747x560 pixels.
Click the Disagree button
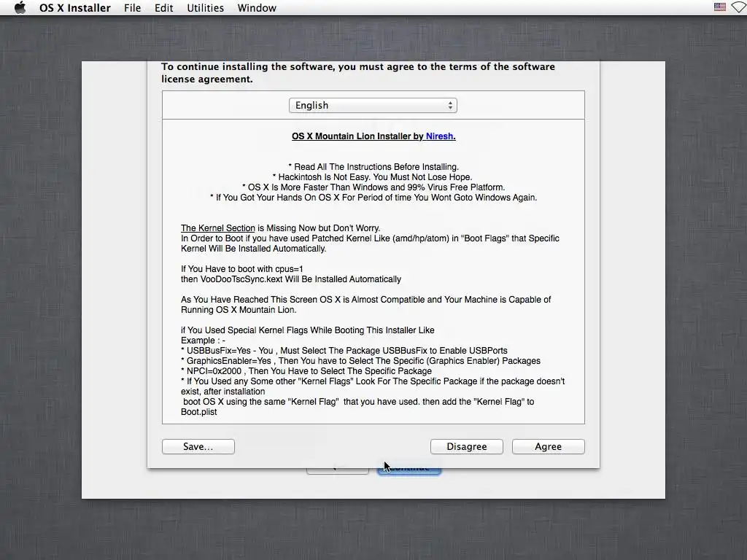pos(467,447)
